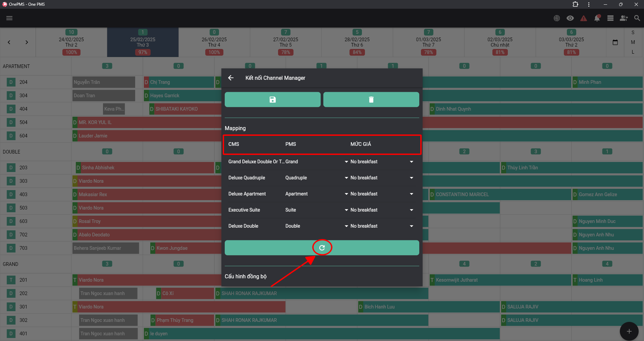This screenshot has height=341, width=644.
Task: Select the 25/02/2025 date column header
Action: 143,42
